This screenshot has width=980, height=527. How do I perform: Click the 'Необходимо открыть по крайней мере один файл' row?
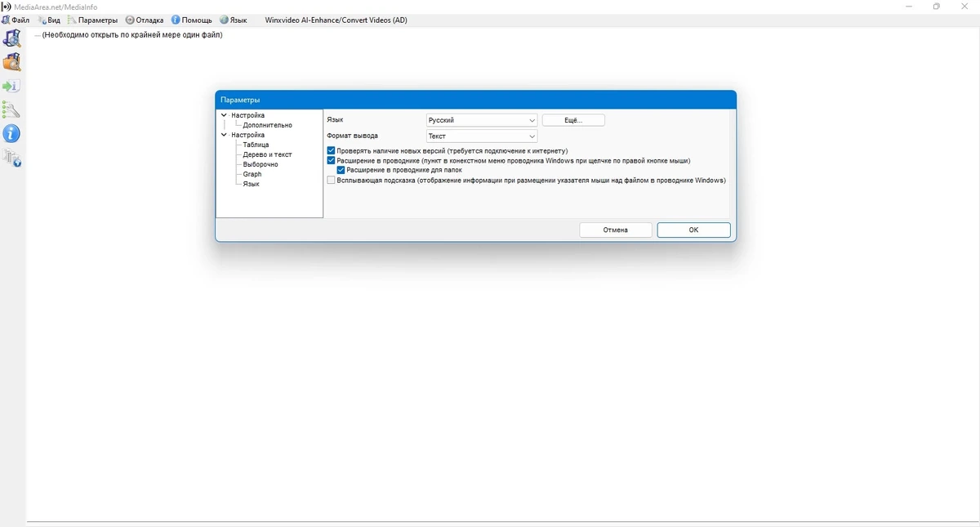click(x=132, y=35)
